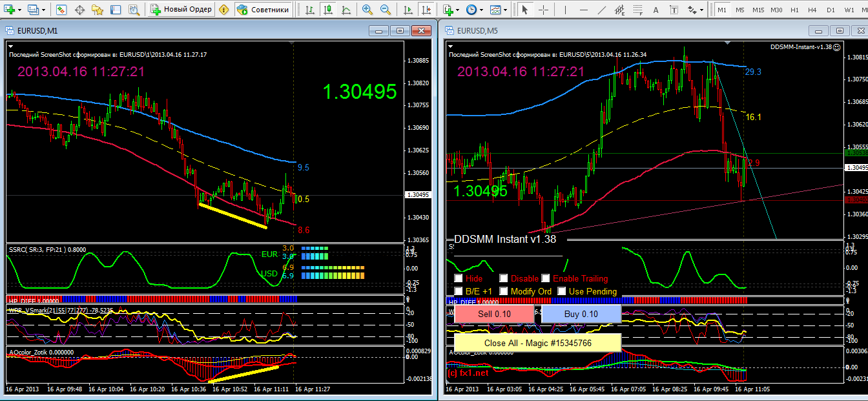
Task: Select the Fibonacci retracement tool
Action: point(638,10)
